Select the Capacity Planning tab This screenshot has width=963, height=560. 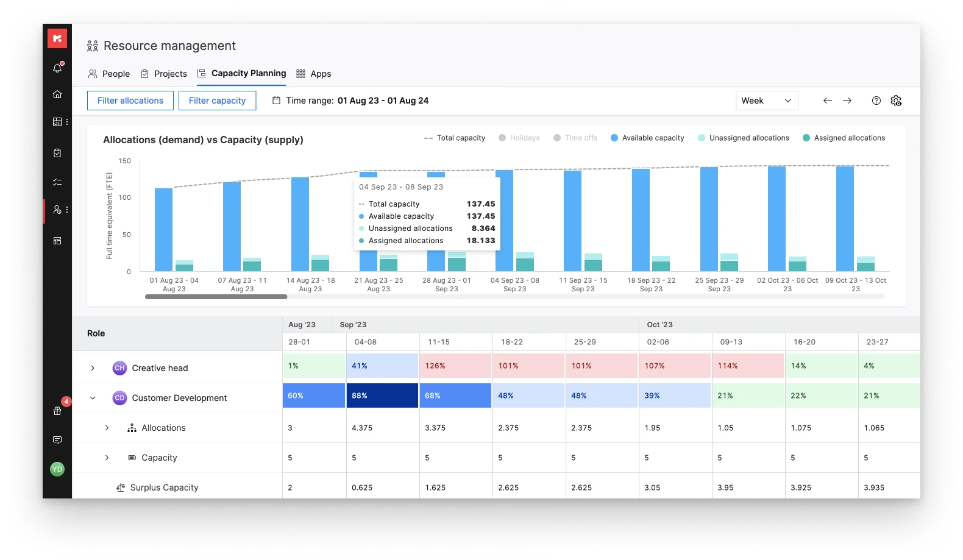241,74
